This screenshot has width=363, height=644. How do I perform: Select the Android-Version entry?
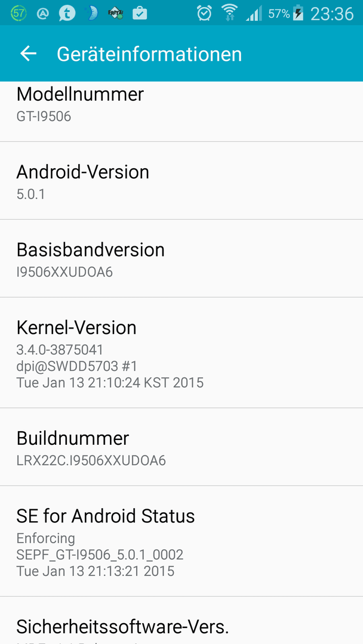[181, 181]
